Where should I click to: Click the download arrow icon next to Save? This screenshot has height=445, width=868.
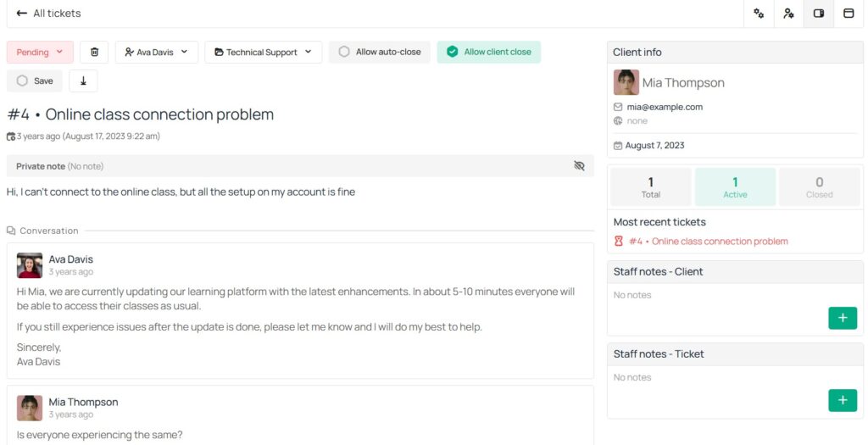(x=83, y=81)
